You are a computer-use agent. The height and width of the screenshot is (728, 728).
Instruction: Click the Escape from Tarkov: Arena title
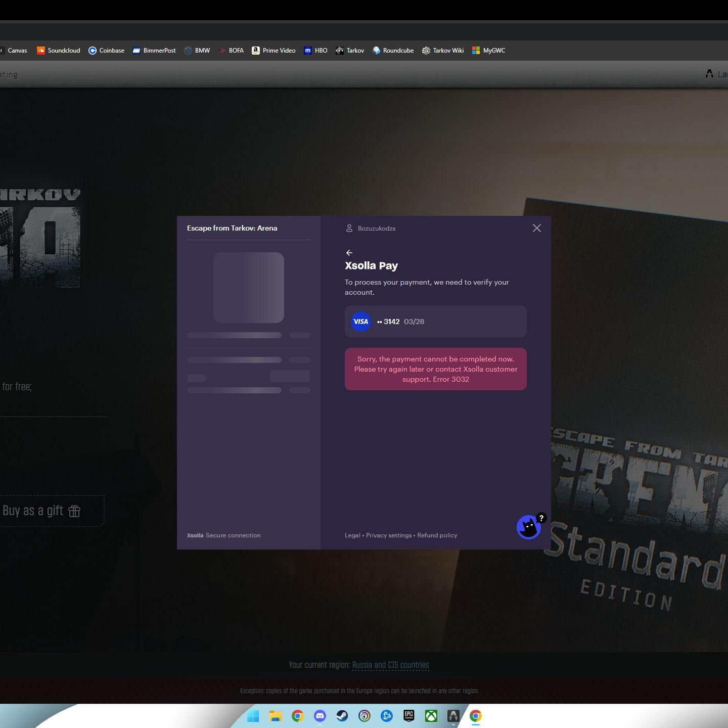232,228
